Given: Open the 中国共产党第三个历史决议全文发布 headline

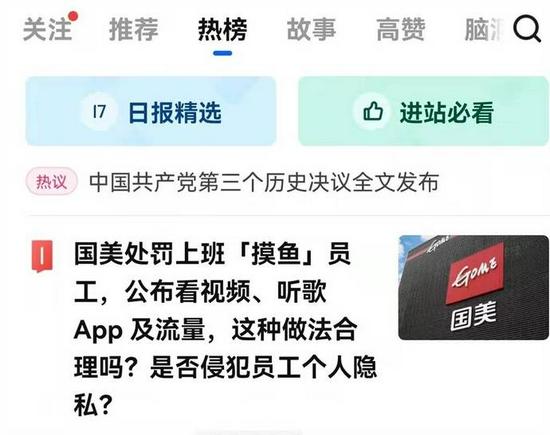Looking at the screenshot, I should point(264,182).
